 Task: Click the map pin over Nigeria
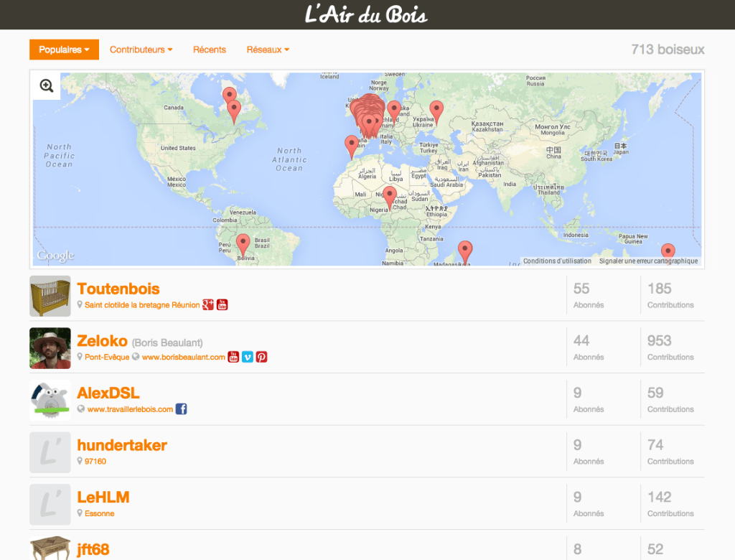point(390,198)
